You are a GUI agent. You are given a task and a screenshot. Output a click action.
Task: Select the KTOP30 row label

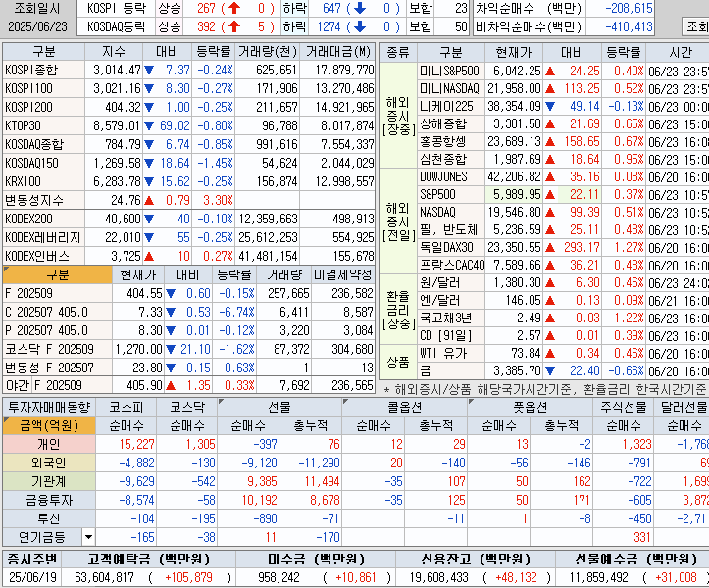[43, 125]
